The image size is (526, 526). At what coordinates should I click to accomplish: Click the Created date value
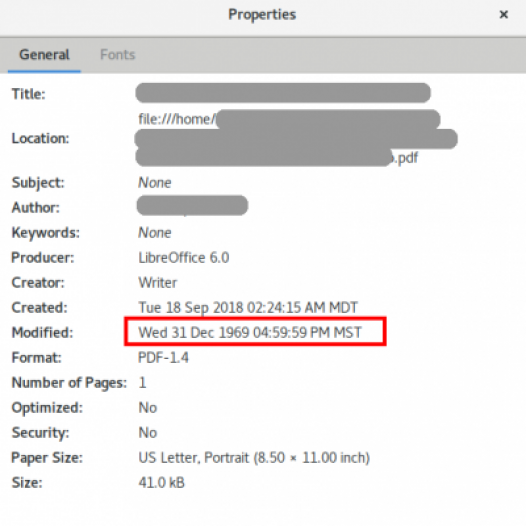(248, 307)
